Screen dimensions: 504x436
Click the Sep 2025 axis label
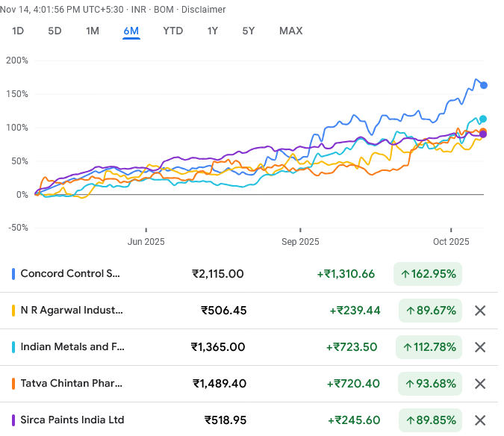(x=300, y=242)
